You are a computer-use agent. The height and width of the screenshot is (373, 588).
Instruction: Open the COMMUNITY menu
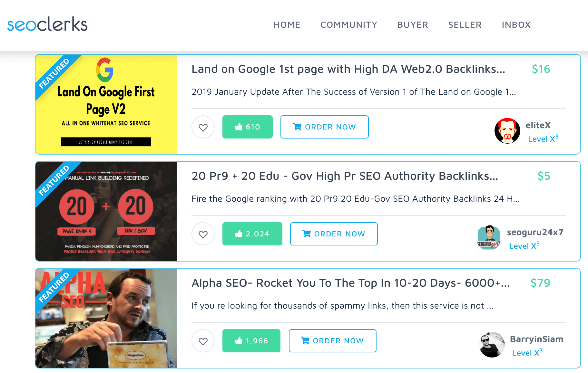(x=349, y=25)
